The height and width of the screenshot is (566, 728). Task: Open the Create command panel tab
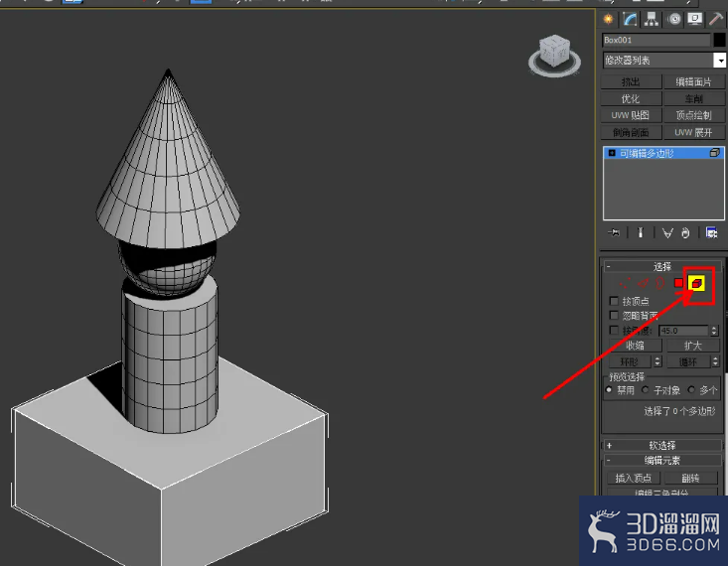click(x=608, y=19)
